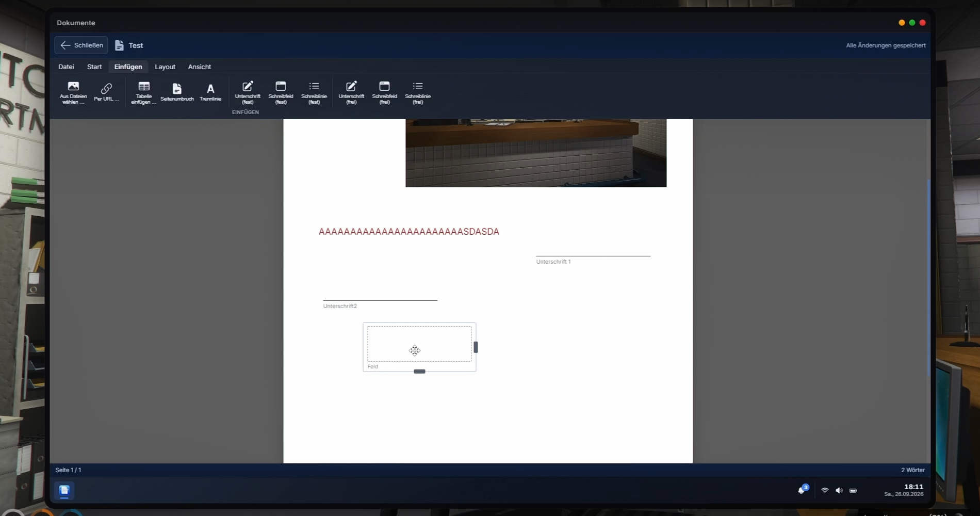Click the volume speaker icon
Screen dimensions: 980x516
839,490
